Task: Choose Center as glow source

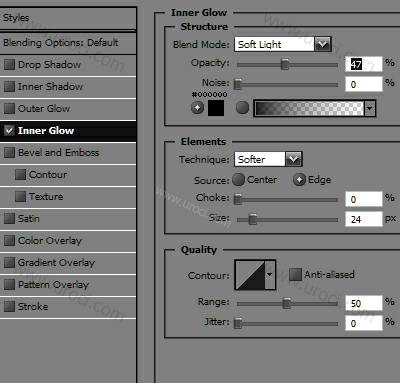Action: (x=238, y=180)
